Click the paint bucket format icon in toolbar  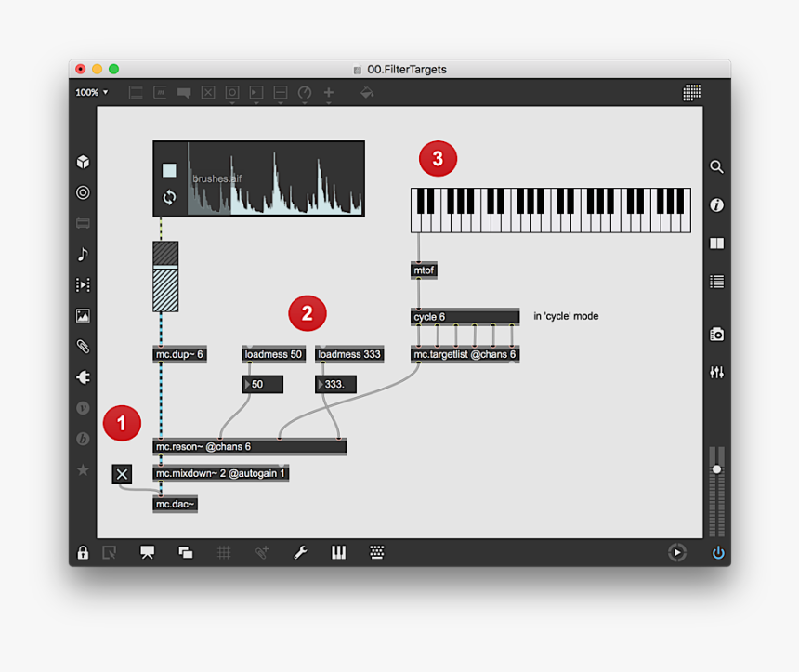click(x=366, y=92)
